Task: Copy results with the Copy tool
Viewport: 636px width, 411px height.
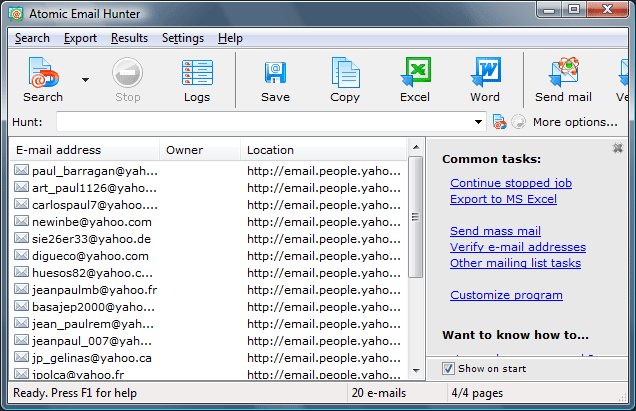Action: coord(345,80)
